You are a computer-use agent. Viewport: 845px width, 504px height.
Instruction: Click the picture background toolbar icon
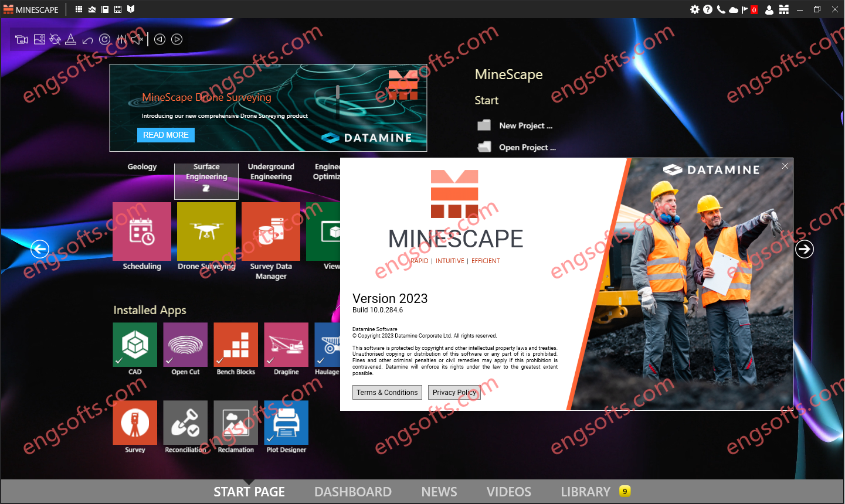click(x=39, y=39)
